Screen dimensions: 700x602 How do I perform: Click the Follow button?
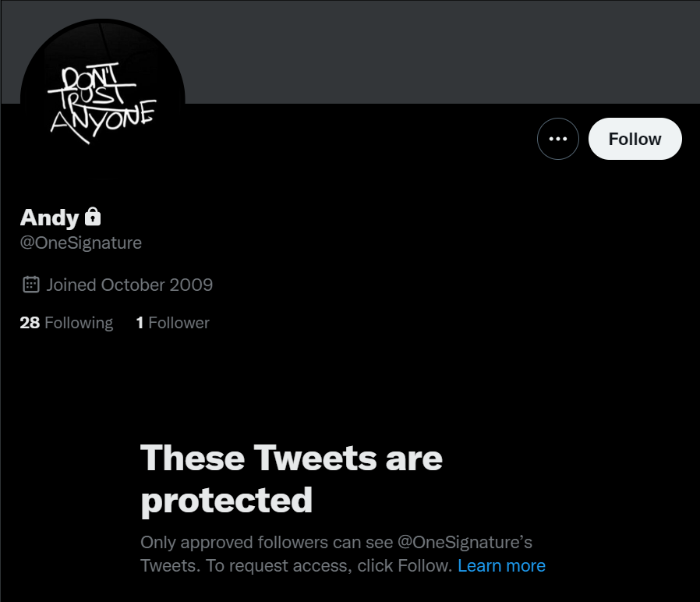635,139
